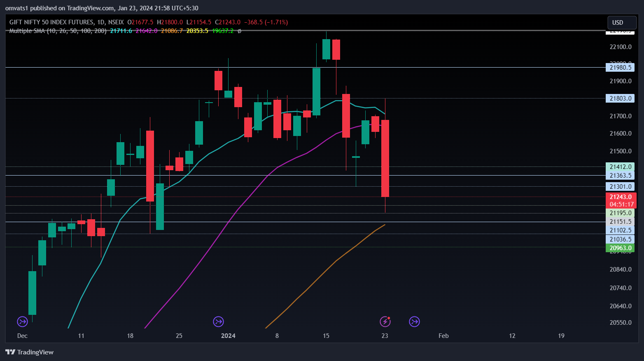644x361 pixels.
Task: Click the close price C21243.0
Action: click(x=228, y=22)
